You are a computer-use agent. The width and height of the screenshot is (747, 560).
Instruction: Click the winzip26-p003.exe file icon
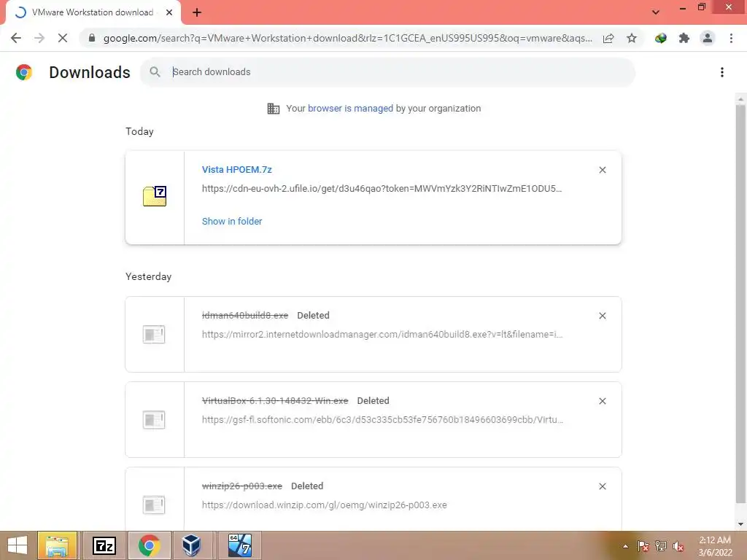click(154, 505)
